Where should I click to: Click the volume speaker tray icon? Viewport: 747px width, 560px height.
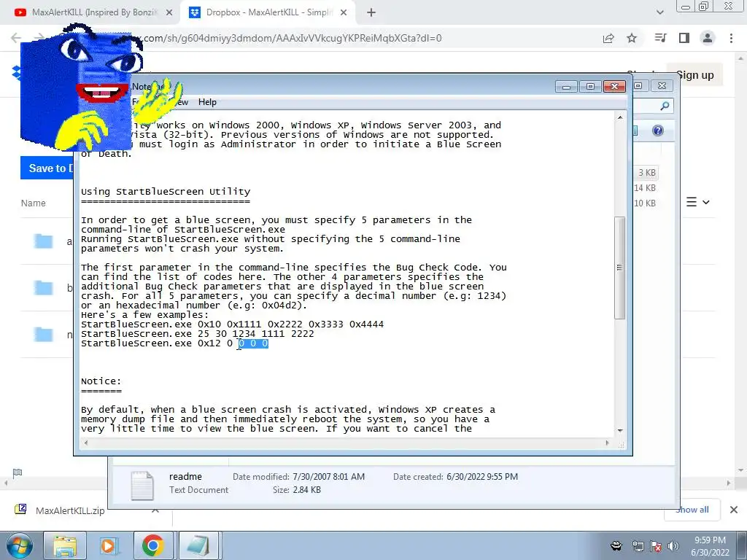click(x=673, y=546)
